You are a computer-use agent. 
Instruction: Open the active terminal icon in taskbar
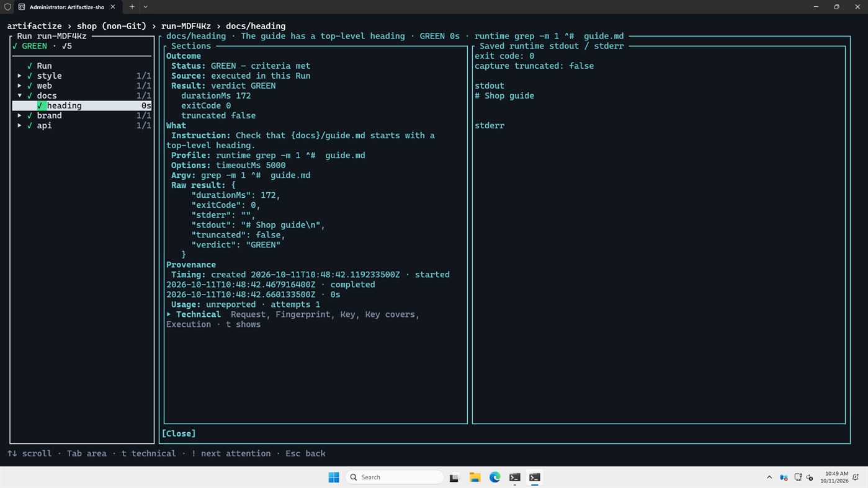pyautogui.click(x=534, y=477)
